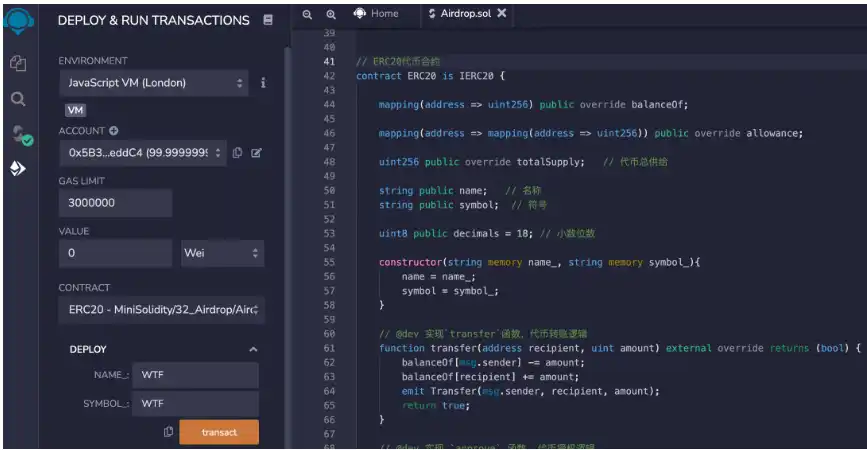Open the Solidity Compiler sidebar icon

coord(22,135)
